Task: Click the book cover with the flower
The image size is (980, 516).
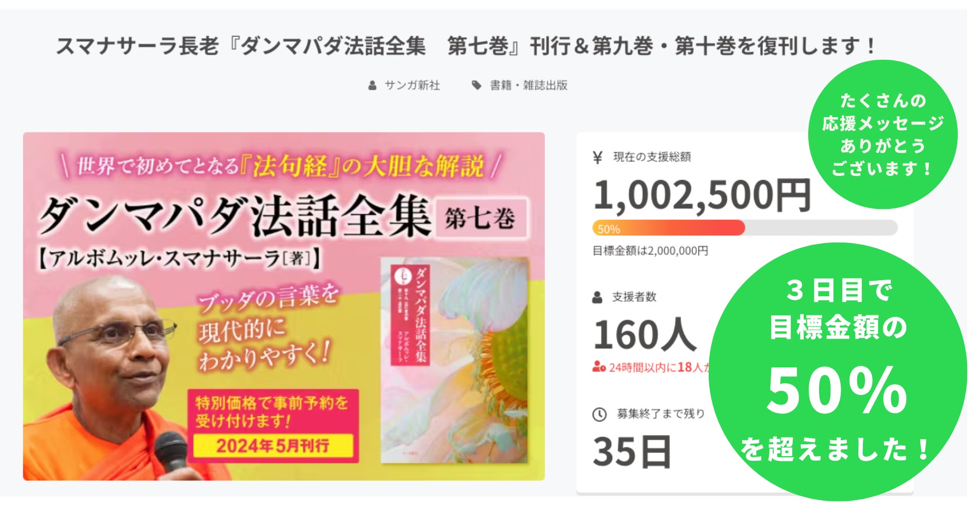Action: 455,361
